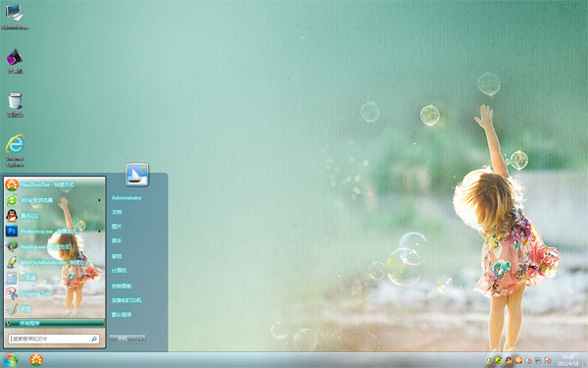Launch Calculator (计算器) from Start menu
The width and height of the screenshot is (588, 368).
[x=54, y=278]
